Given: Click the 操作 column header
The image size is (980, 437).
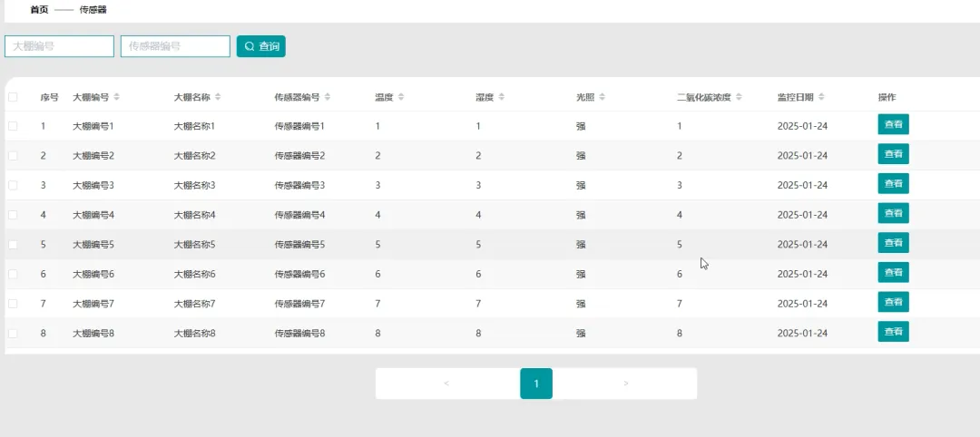Looking at the screenshot, I should click(x=887, y=97).
